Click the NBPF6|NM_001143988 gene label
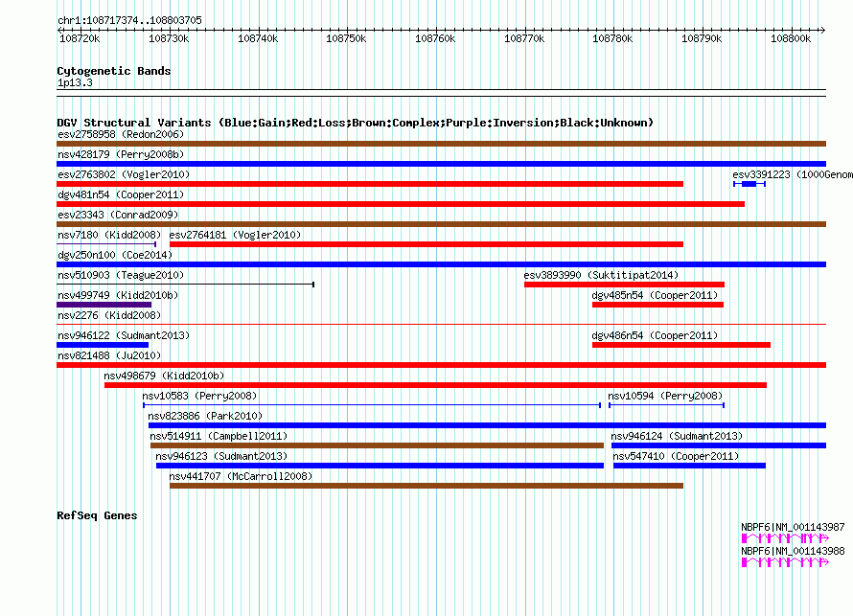 pos(793,551)
